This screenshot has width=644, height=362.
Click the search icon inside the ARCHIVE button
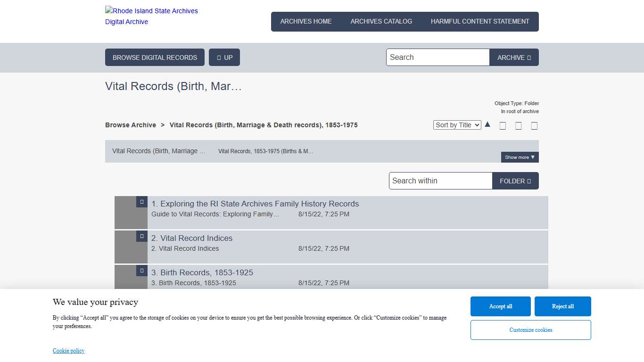528,57
